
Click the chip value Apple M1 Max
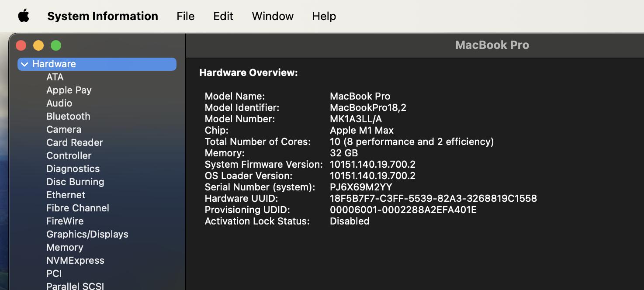(362, 130)
